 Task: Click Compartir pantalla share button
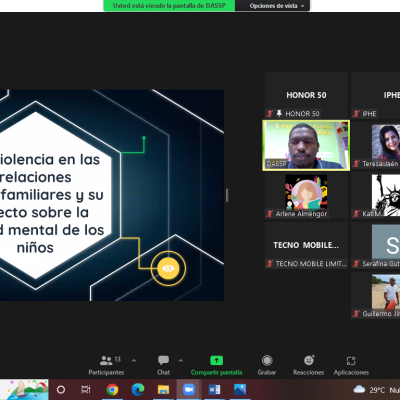(216, 366)
